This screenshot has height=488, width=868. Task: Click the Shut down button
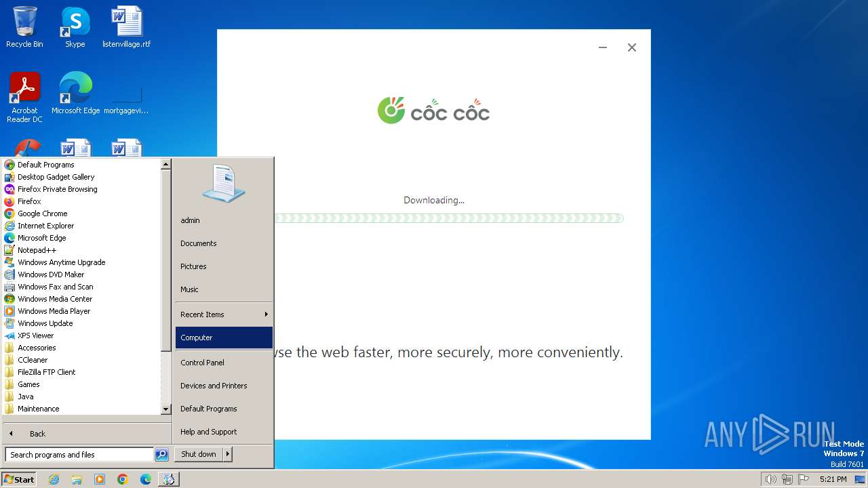coord(199,454)
